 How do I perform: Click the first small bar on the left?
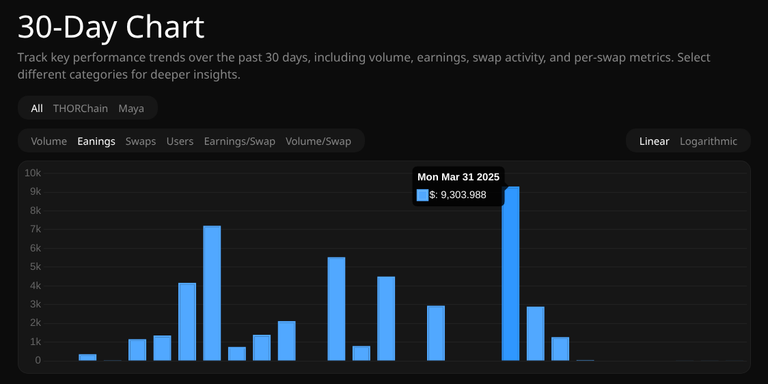point(88,357)
